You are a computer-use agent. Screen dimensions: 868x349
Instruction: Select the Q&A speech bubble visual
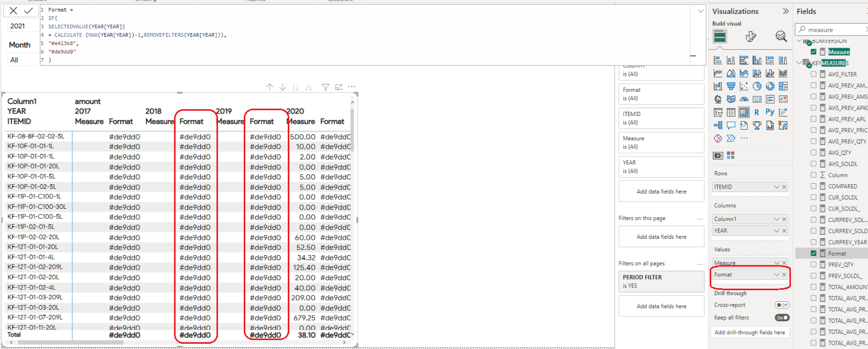731,125
